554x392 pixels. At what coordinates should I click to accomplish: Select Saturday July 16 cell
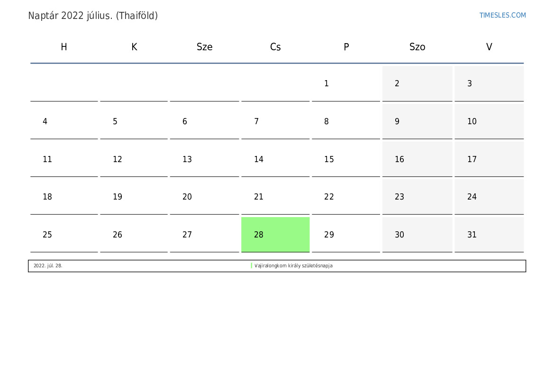coord(417,159)
